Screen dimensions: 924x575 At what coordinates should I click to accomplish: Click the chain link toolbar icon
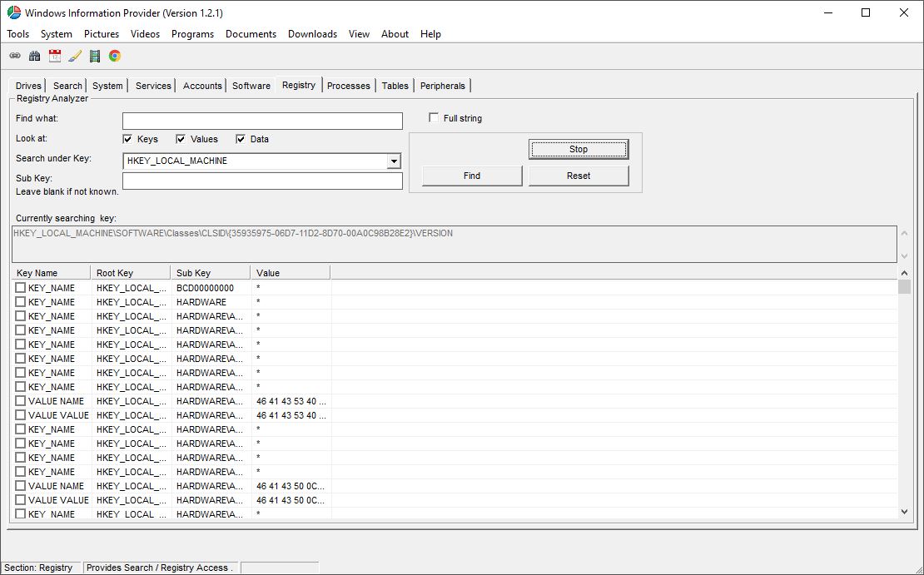pos(14,56)
